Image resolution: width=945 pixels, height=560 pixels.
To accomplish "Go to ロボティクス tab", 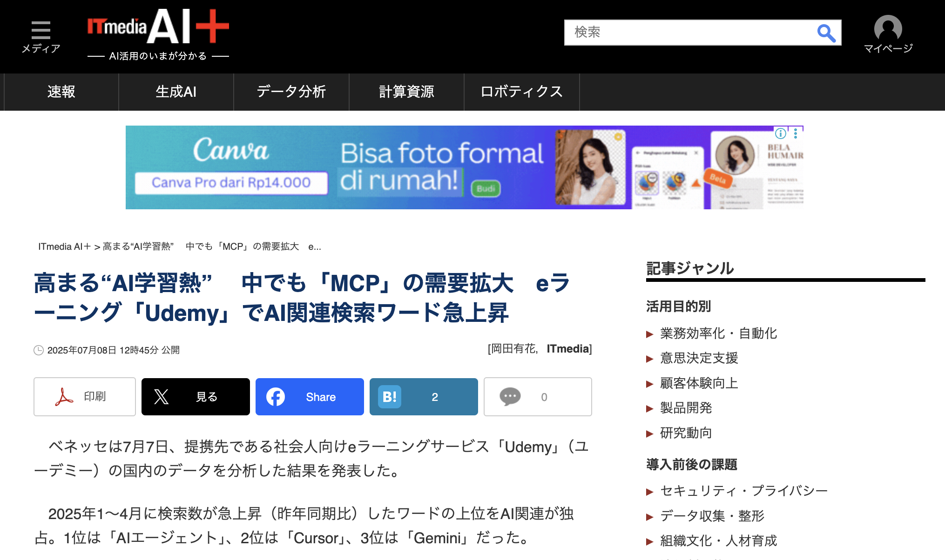I will (x=522, y=92).
